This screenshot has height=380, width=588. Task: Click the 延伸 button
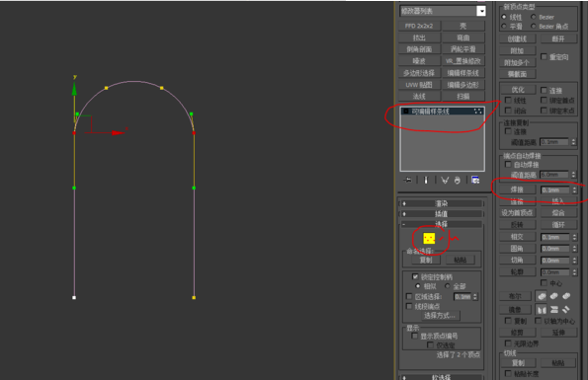(558, 332)
